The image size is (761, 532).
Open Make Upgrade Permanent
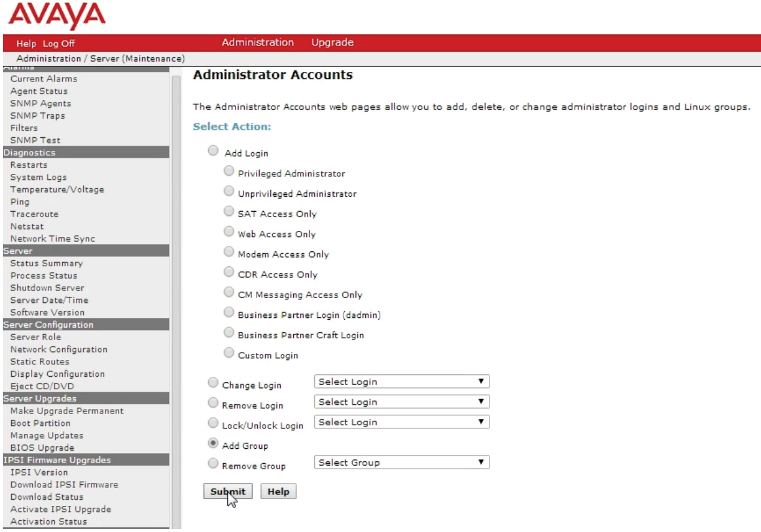[x=67, y=411]
